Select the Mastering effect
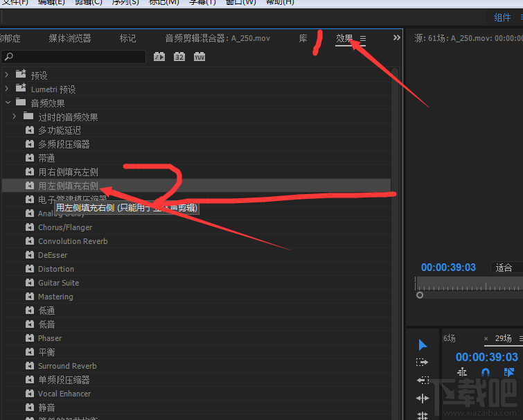The height and width of the screenshot is (420, 523). point(55,297)
